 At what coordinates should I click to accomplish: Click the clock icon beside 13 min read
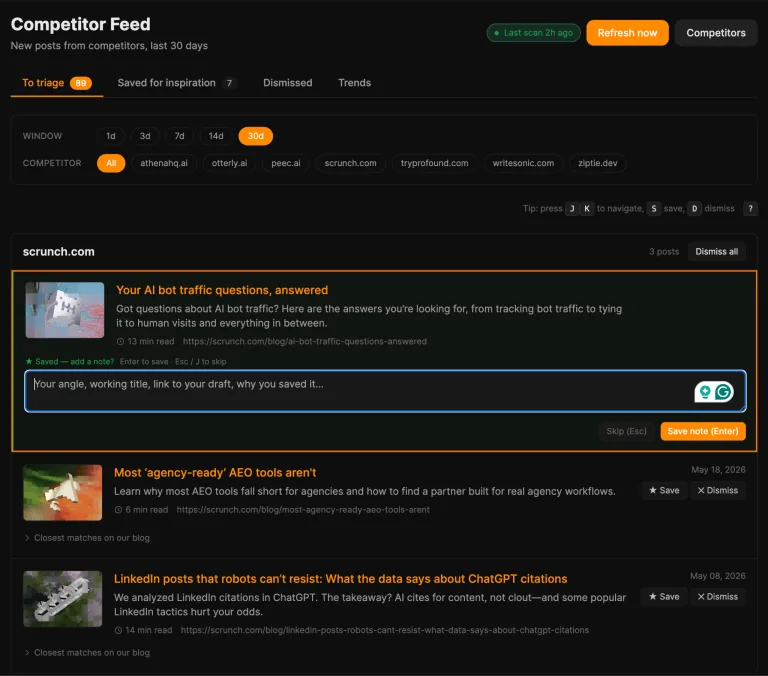tap(120, 341)
